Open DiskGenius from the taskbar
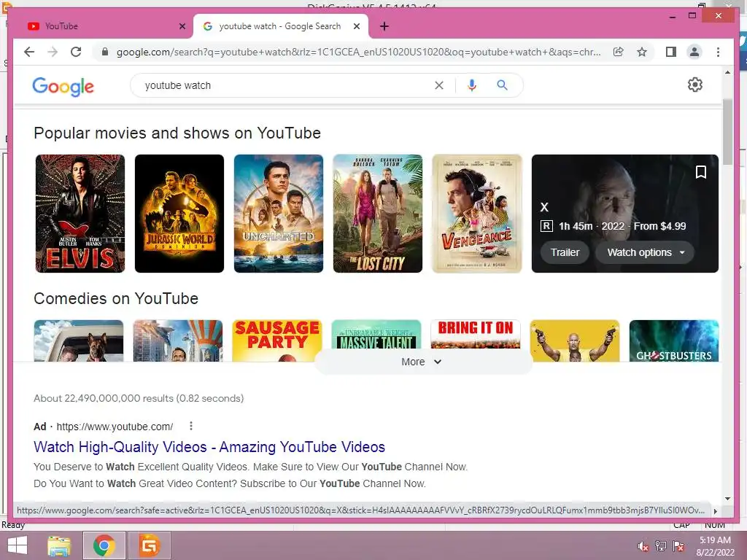This screenshot has width=747, height=560. click(x=149, y=545)
